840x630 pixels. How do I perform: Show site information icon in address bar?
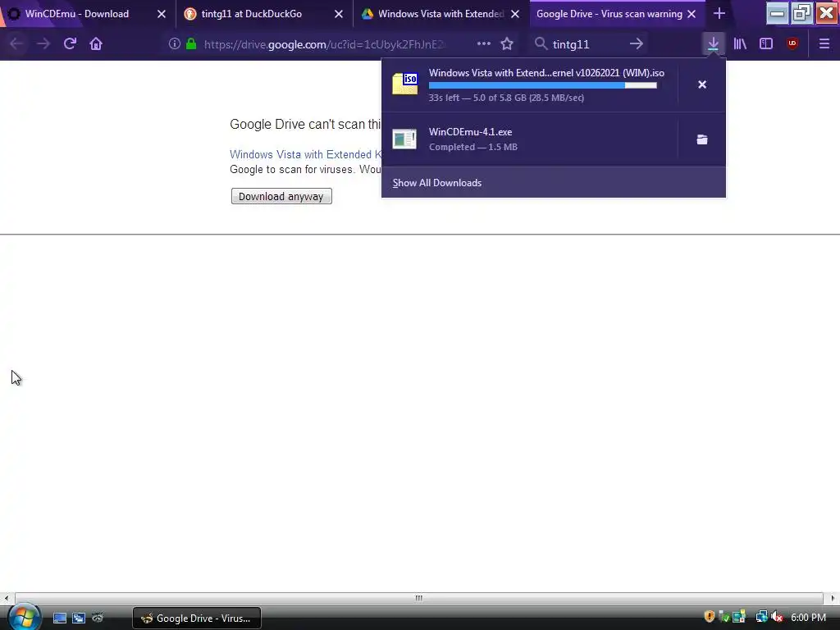click(x=174, y=44)
